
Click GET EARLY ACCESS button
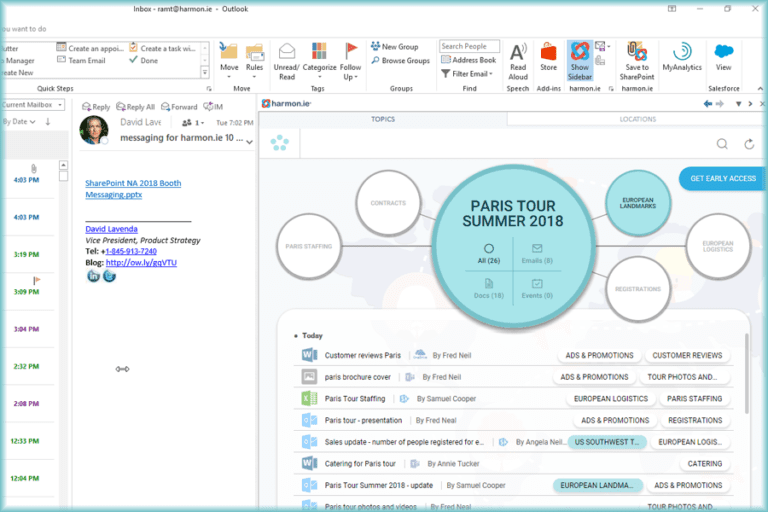722,179
